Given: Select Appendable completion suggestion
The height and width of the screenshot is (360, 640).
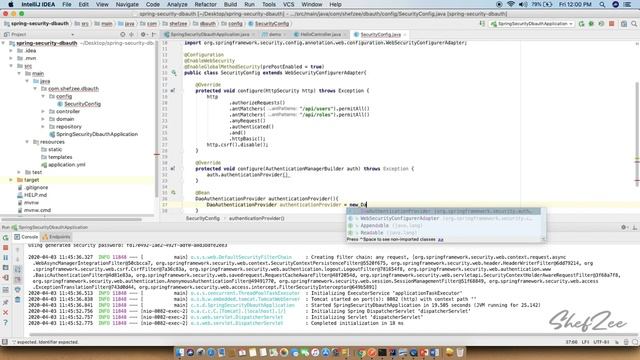Looking at the screenshot, I should [x=443, y=225].
